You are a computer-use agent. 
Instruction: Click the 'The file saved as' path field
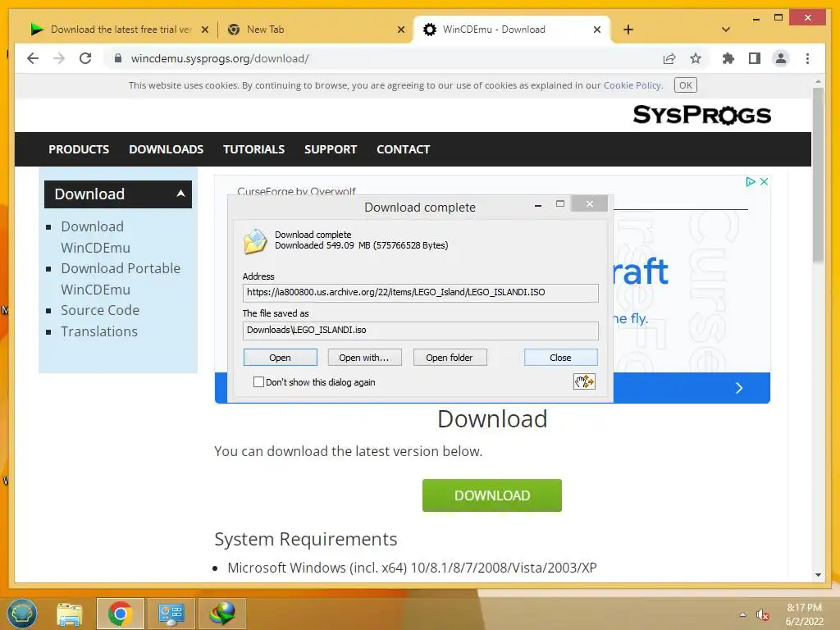click(x=421, y=331)
